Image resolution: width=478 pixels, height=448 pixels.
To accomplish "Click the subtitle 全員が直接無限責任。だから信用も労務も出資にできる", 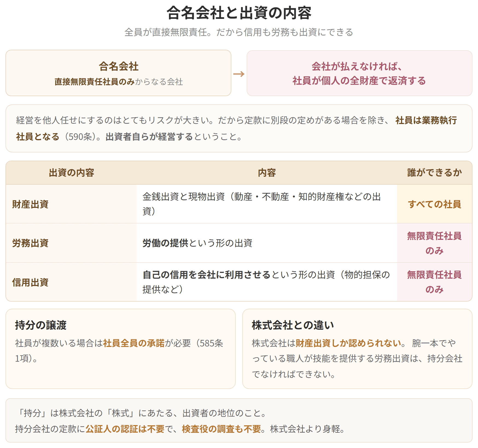I will [239, 32].
